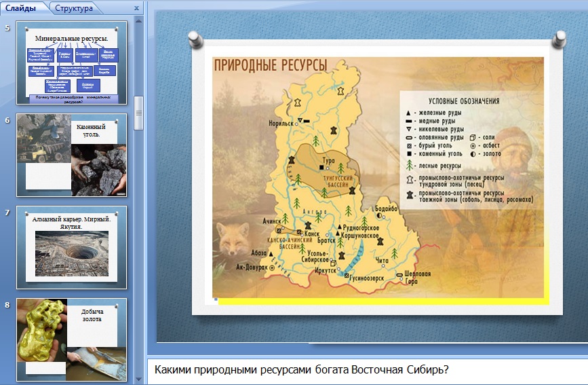Click the каменный уголь legend entry
Screen dimensions: 588x385
coord(434,153)
